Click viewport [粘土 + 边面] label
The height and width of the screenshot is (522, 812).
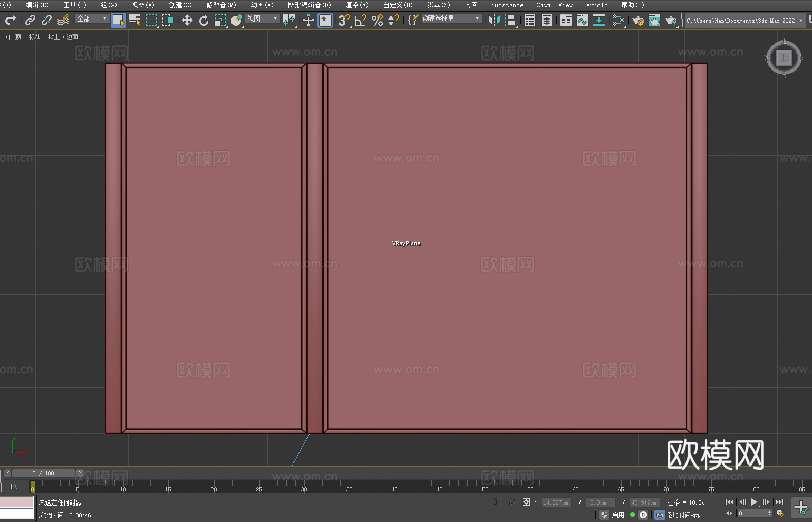click(64, 37)
